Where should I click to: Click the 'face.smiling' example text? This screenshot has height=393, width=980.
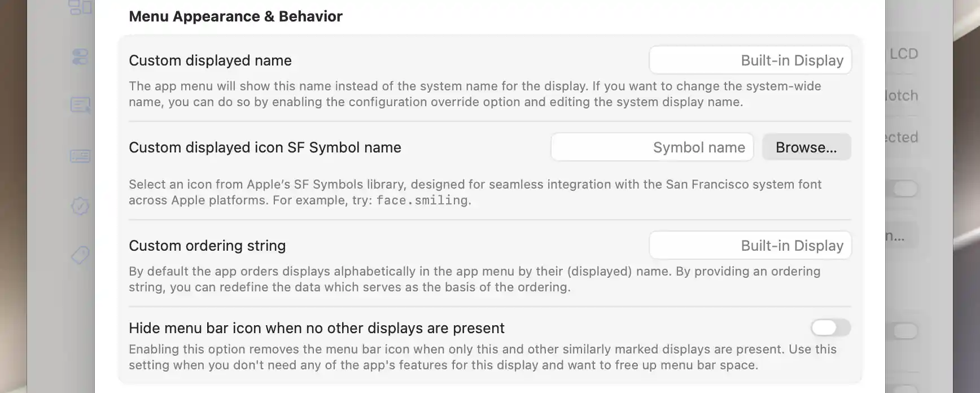422,200
